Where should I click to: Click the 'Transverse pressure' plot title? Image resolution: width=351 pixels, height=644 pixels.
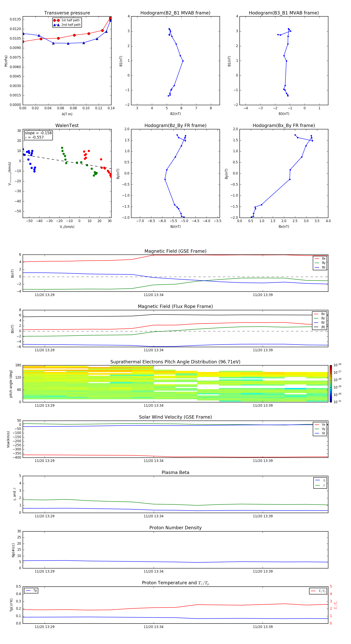tap(67, 13)
